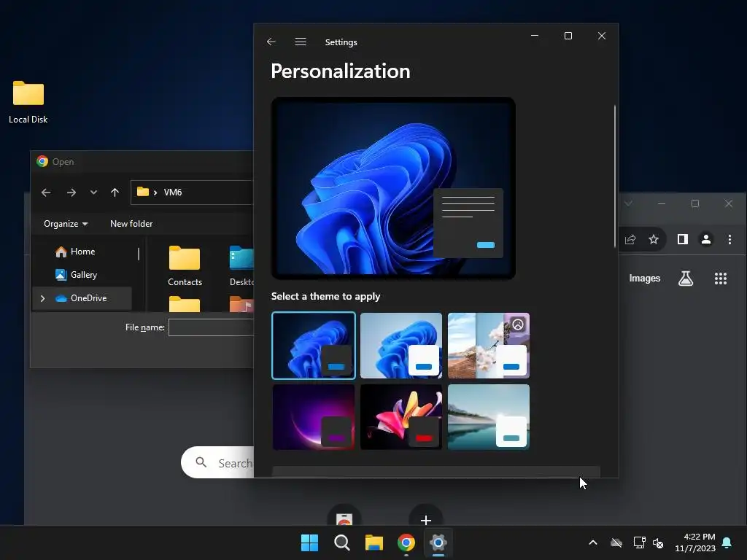Click Settings gear in taskbar
This screenshot has width=747, height=560.
438,542
